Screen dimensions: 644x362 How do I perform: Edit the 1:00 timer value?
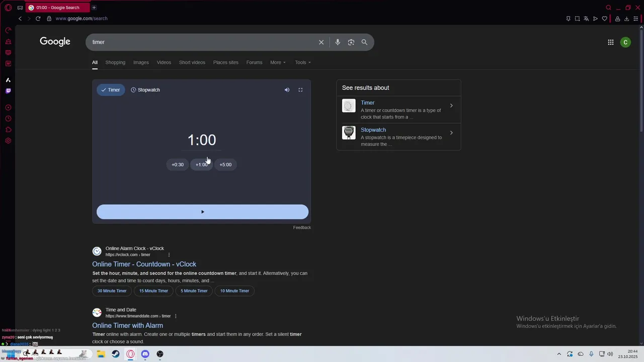coord(201,140)
